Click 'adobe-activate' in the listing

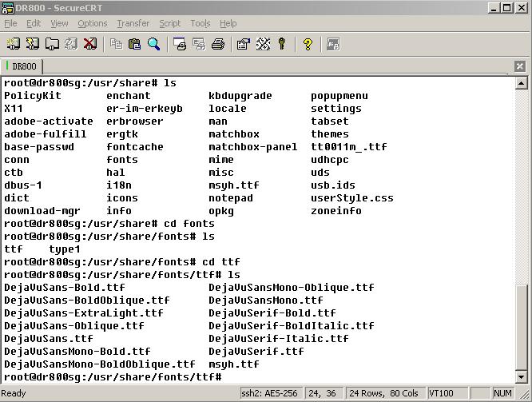point(49,121)
